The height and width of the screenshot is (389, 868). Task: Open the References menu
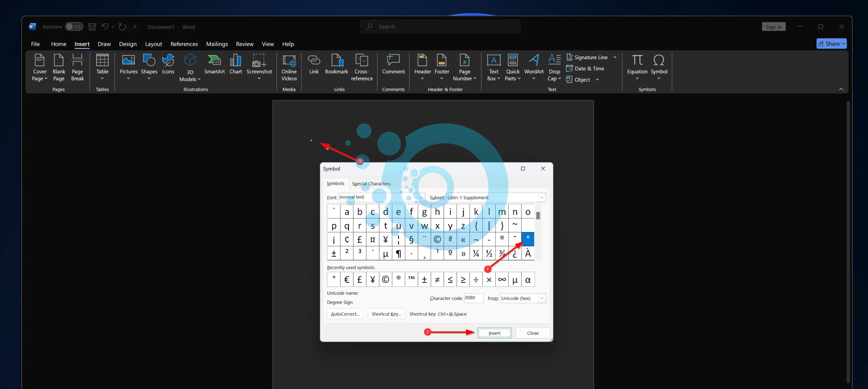coord(184,44)
